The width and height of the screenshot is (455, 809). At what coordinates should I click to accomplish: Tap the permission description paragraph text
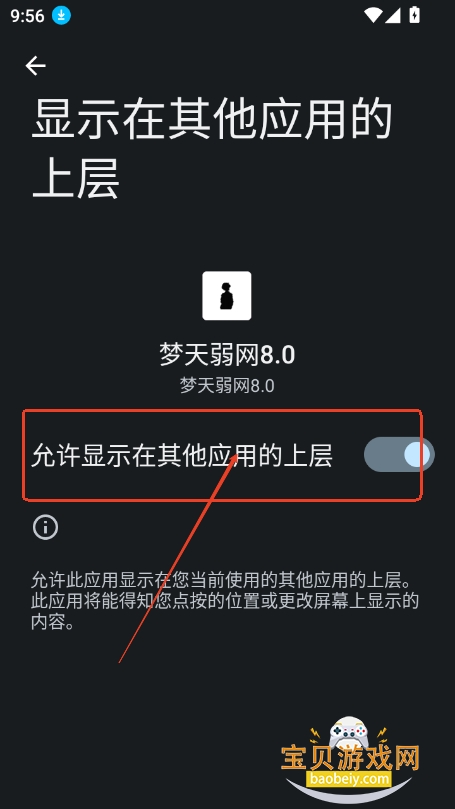click(225, 601)
